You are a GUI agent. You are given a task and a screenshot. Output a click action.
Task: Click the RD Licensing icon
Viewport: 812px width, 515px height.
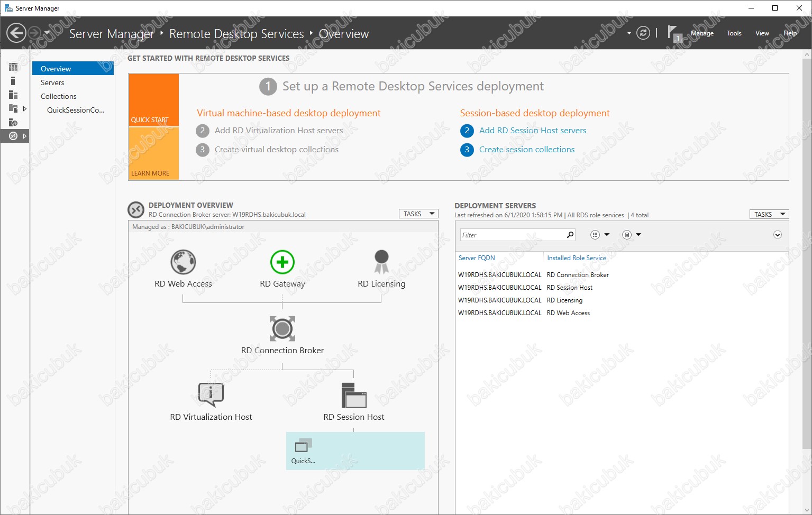[x=381, y=262]
